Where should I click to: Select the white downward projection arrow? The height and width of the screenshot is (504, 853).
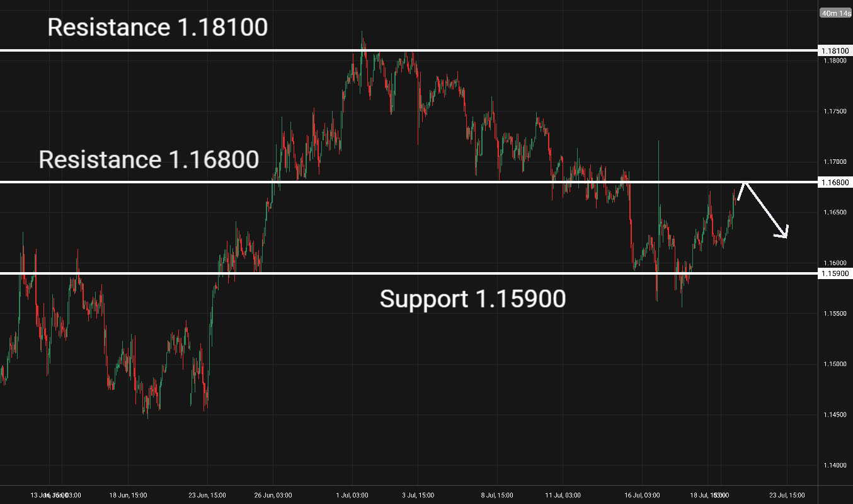[x=763, y=209]
